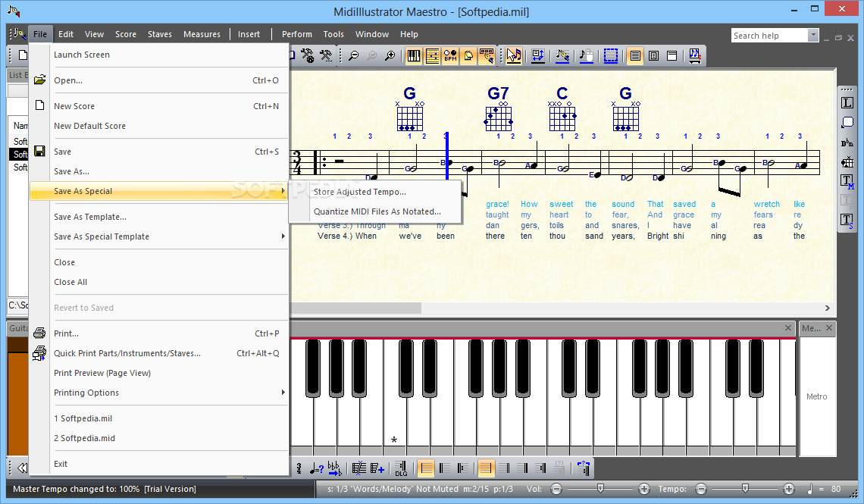Viewport: 864px width, 504px height.
Task: Choose Exit from File menu
Action: (159, 464)
